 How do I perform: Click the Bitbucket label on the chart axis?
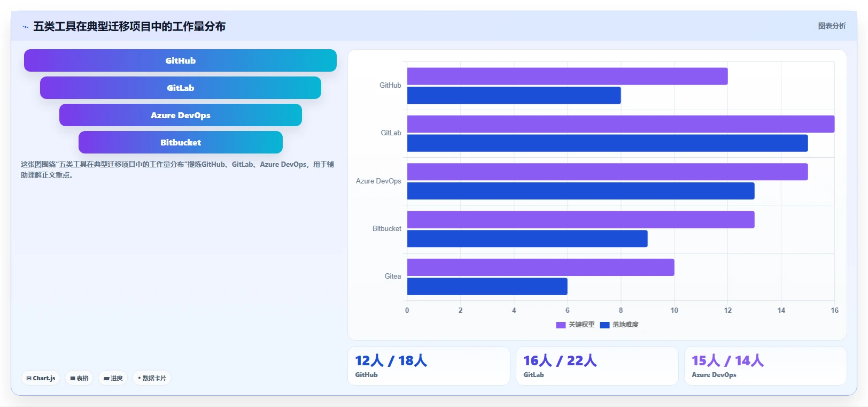(x=386, y=228)
